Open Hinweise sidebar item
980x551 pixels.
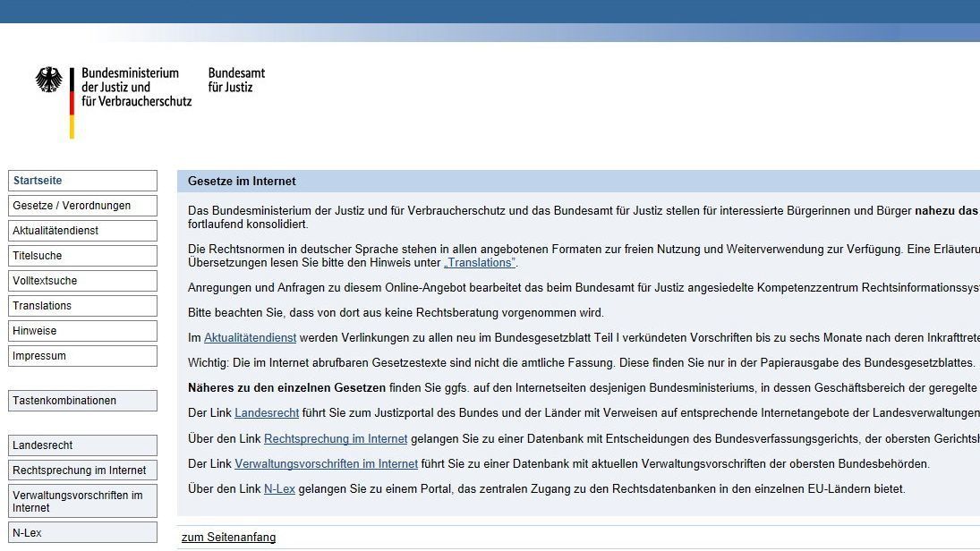click(82, 330)
